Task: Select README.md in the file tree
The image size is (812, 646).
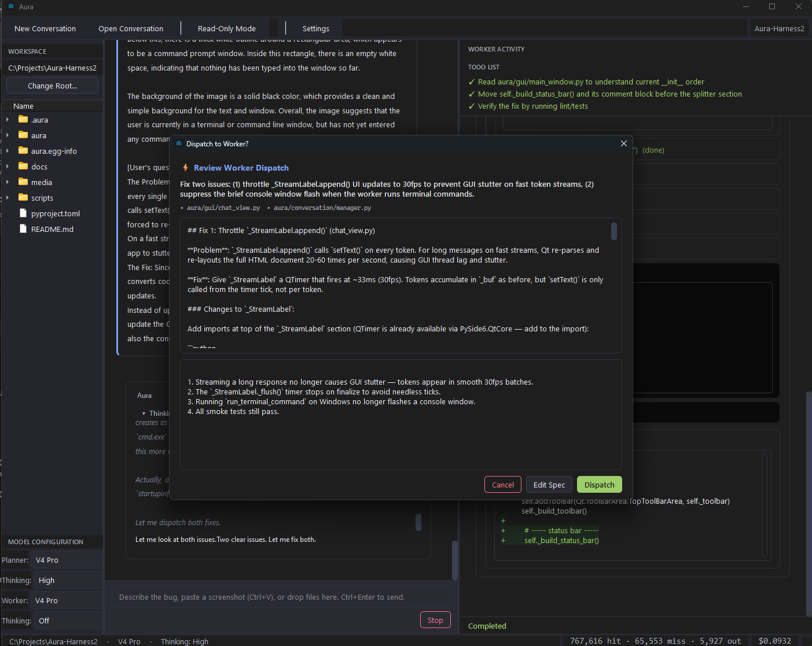Action: tap(52, 229)
